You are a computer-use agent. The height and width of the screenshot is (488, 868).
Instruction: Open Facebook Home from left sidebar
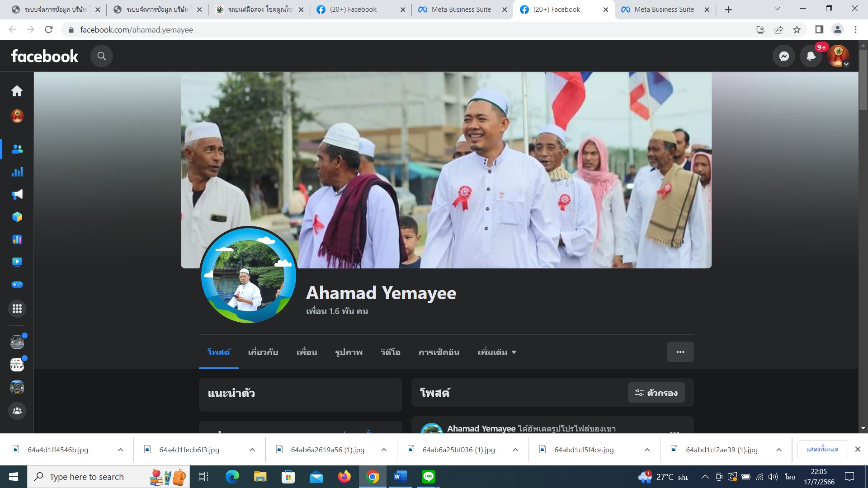tap(17, 91)
